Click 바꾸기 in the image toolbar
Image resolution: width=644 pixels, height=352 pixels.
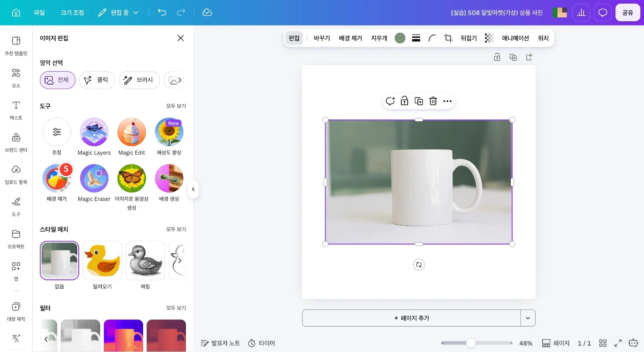tap(322, 38)
